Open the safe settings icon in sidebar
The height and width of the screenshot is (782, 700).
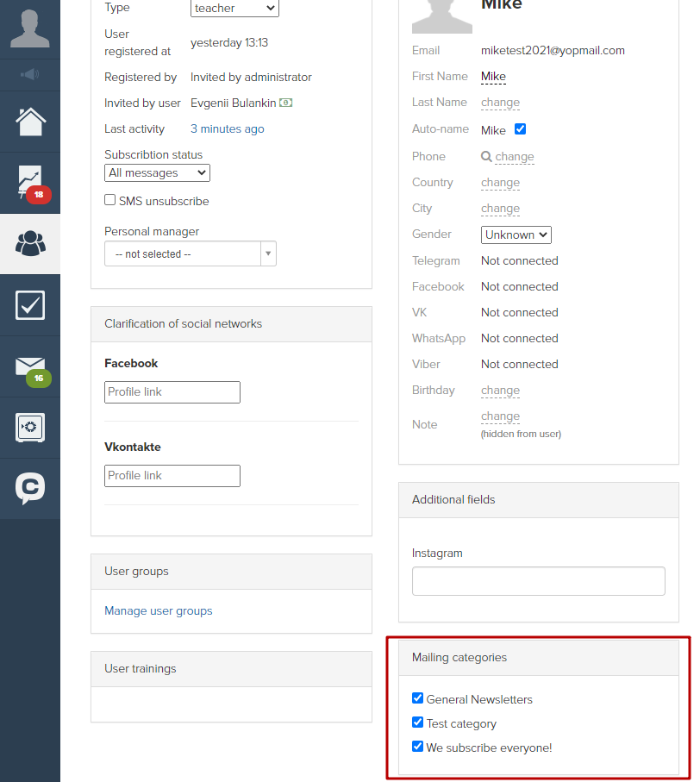point(30,428)
